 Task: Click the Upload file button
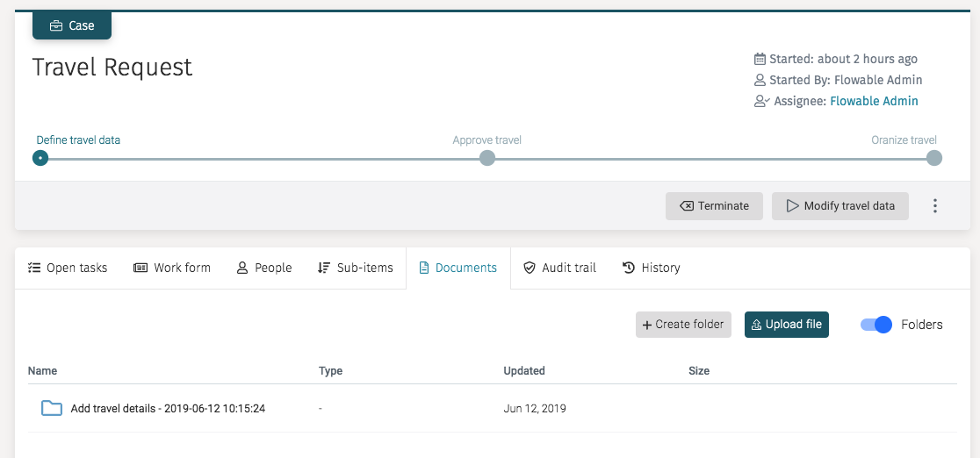click(786, 325)
